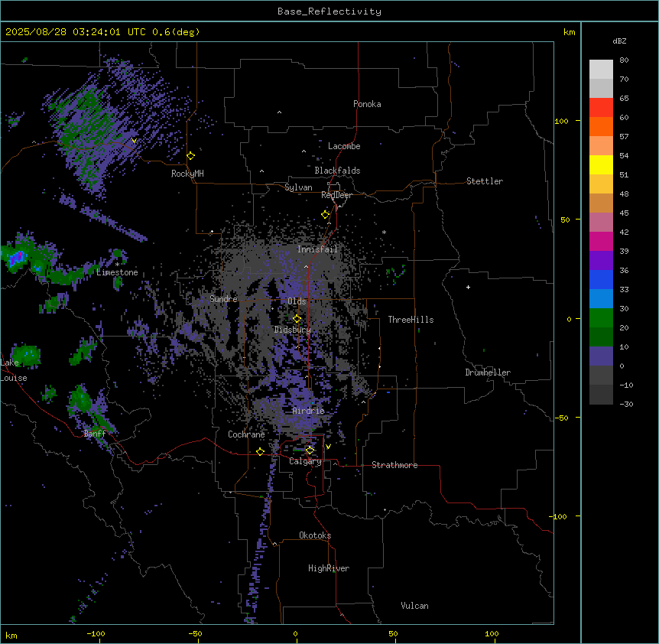Click the HighRiver label

point(329,568)
